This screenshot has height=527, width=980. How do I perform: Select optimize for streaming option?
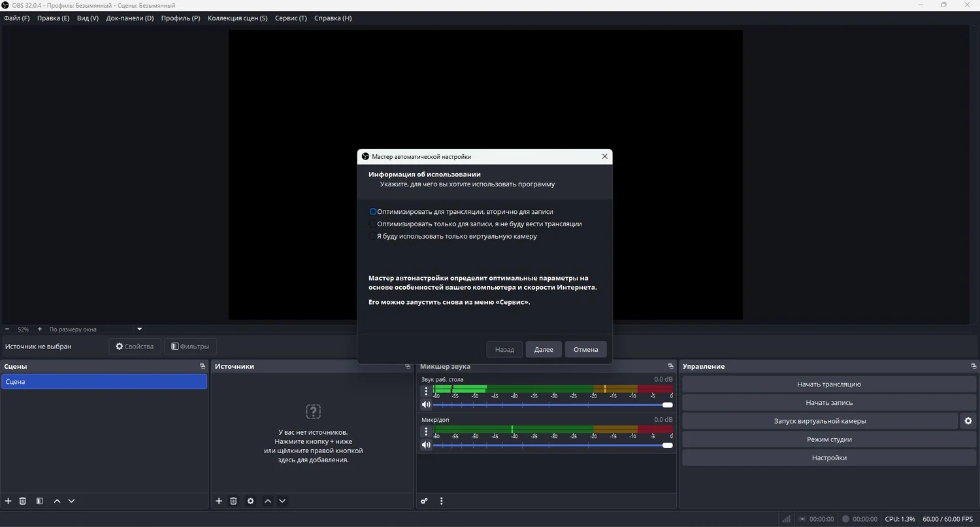point(461,212)
